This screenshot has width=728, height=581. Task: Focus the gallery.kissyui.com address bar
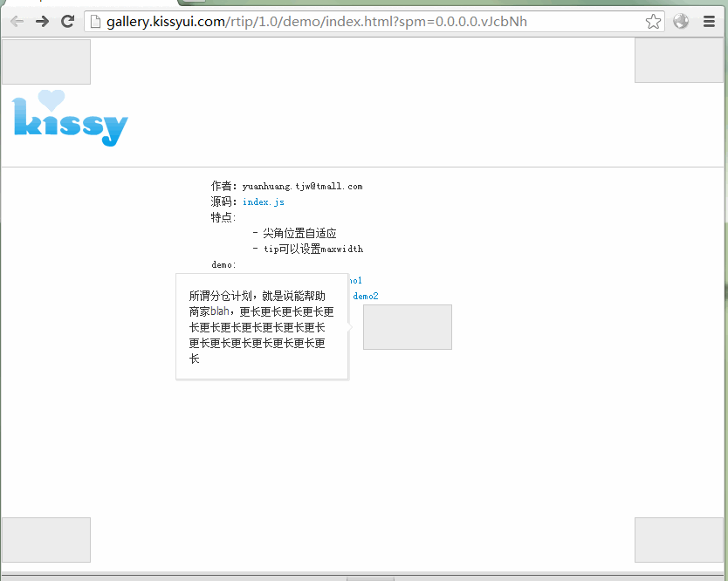coord(349,22)
